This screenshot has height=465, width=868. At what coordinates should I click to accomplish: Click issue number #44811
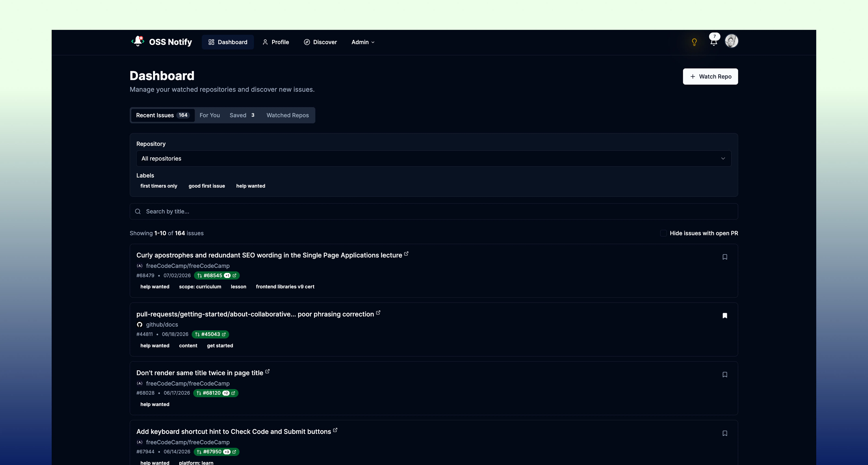pos(145,335)
